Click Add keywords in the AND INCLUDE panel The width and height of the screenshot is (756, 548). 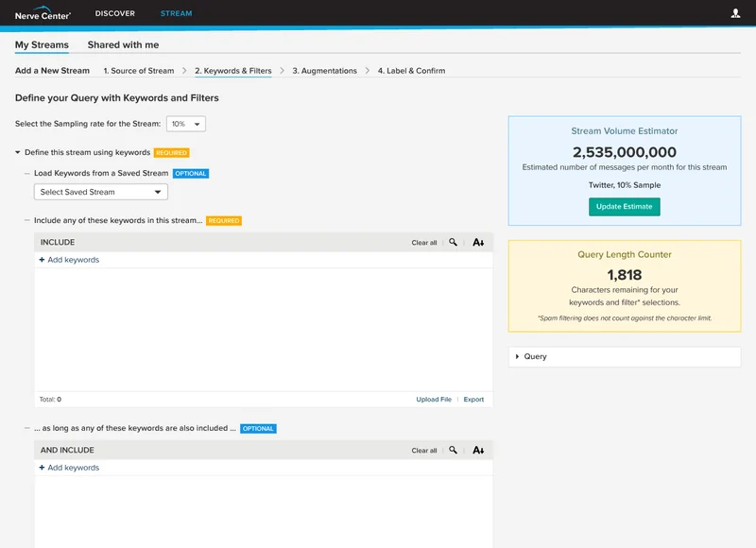click(74, 468)
